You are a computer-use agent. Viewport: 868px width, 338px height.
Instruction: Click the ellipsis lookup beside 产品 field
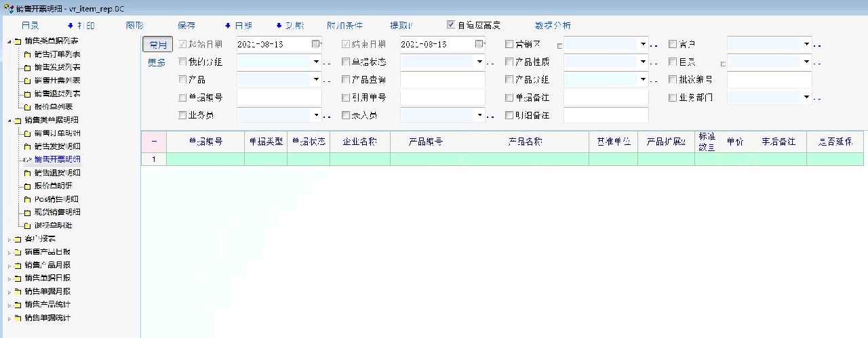pos(327,81)
